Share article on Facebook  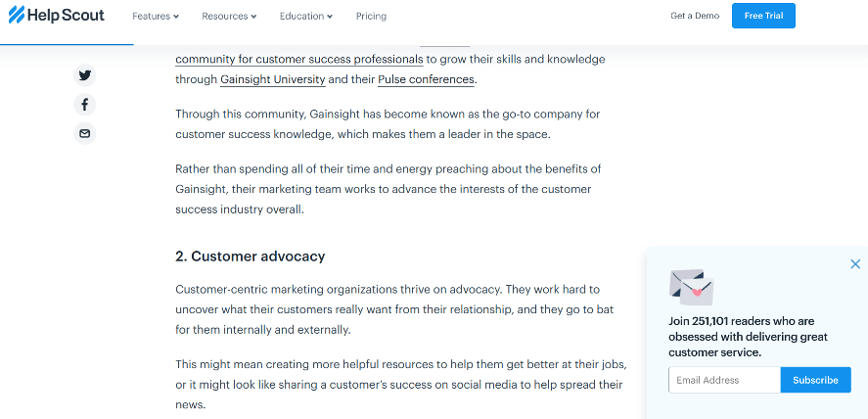click(85, 105)
